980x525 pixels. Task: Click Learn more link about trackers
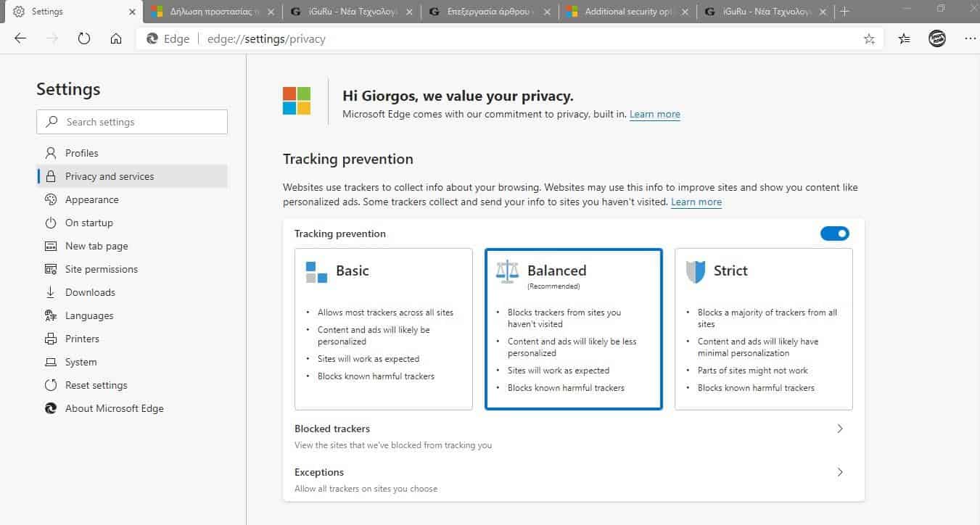pos(696,202)
